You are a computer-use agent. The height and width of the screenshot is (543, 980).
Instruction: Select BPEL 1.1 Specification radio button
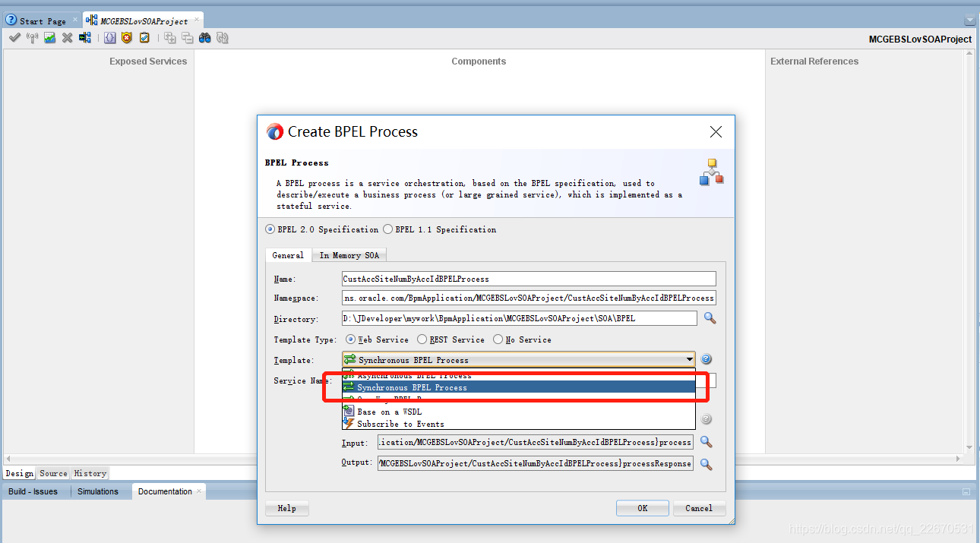tap(388, 229)
